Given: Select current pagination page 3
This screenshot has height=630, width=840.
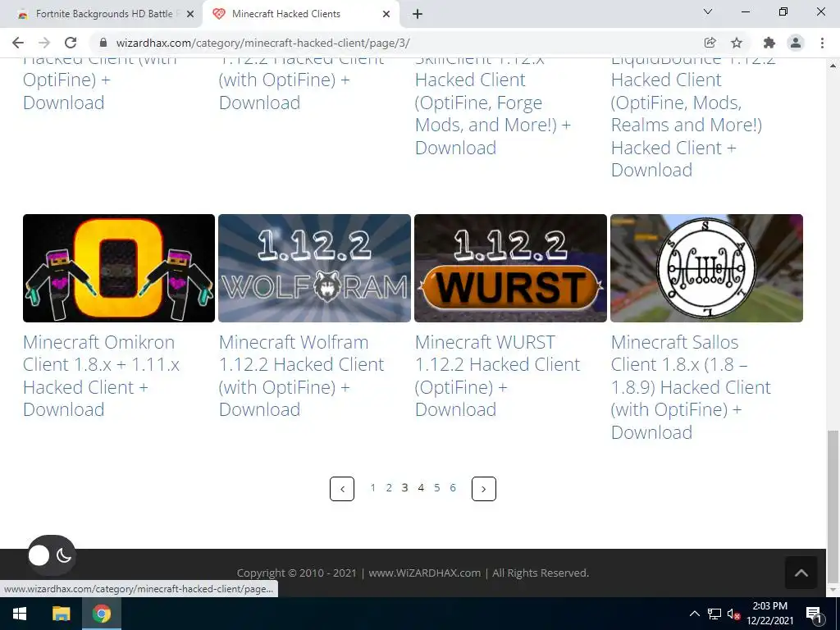Looking at the screenshot, I should (405, 487).
